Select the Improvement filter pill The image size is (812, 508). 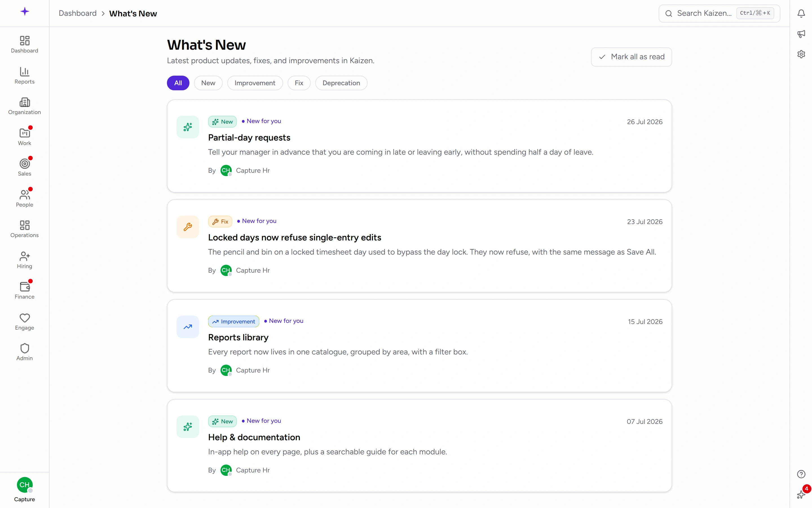click(255, 83)
